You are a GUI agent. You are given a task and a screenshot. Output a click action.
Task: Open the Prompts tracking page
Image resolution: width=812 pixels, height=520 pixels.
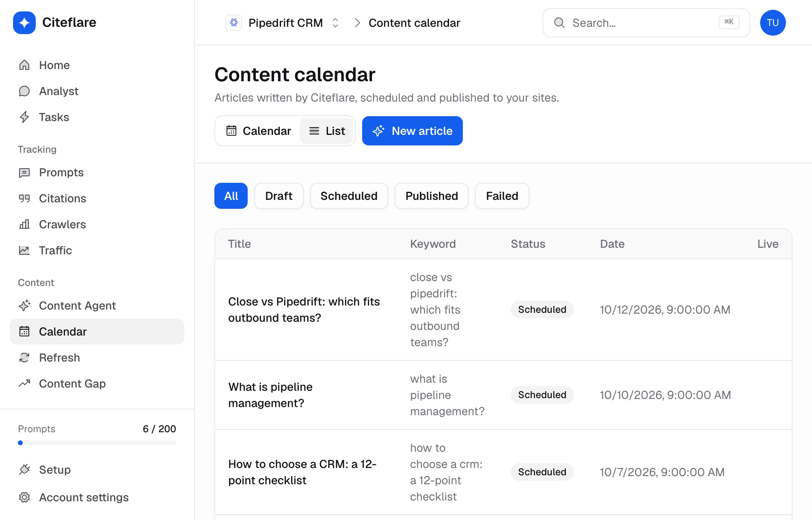pyautogui.click(x=97, y=172)
